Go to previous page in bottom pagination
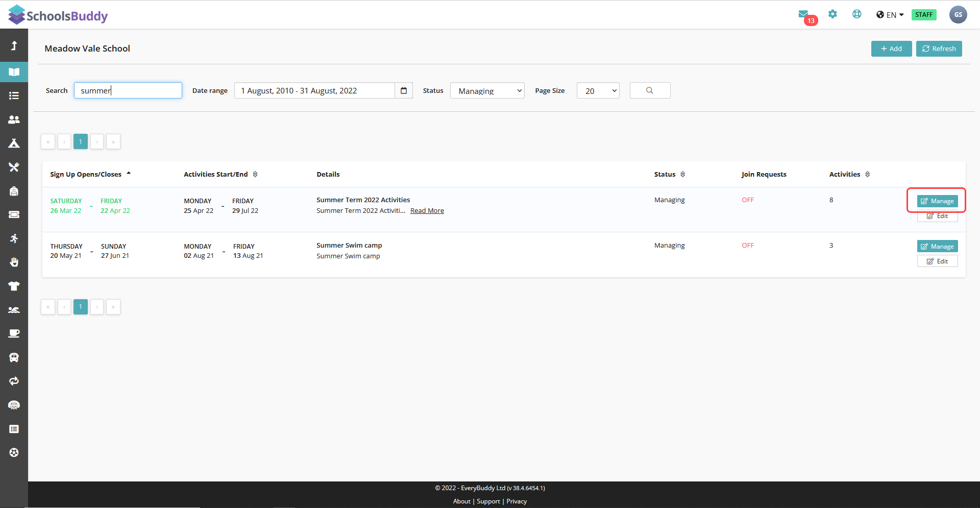980x508 pixels. (64, 307)
